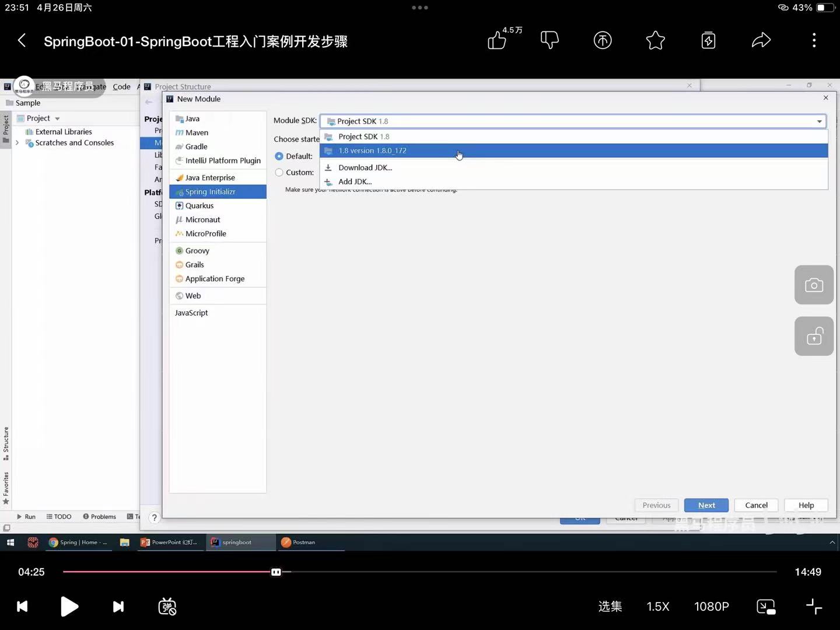Enter picture-in-picture mode
This screenshot has width=840, height=630.
click(766, 607)
